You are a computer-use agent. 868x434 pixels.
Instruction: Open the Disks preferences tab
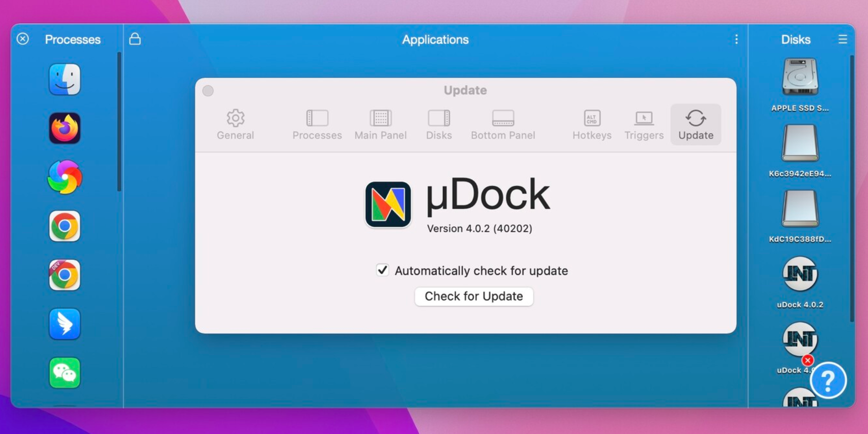(x=439, y=124)
